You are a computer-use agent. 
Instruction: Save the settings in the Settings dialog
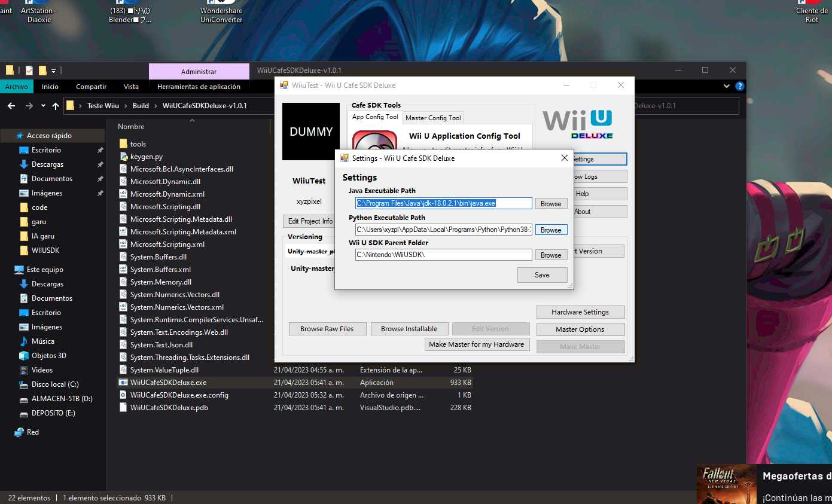[542, 275]
